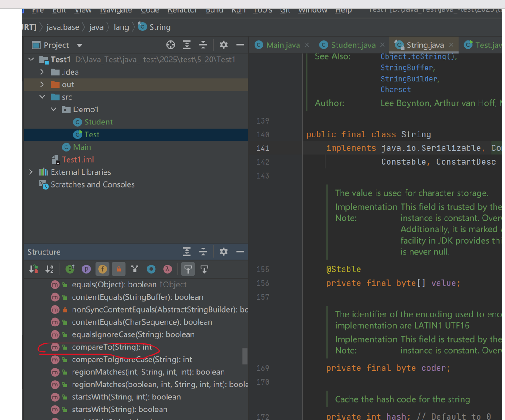Select contentEquals(CharSequence) method

[142, 322]
